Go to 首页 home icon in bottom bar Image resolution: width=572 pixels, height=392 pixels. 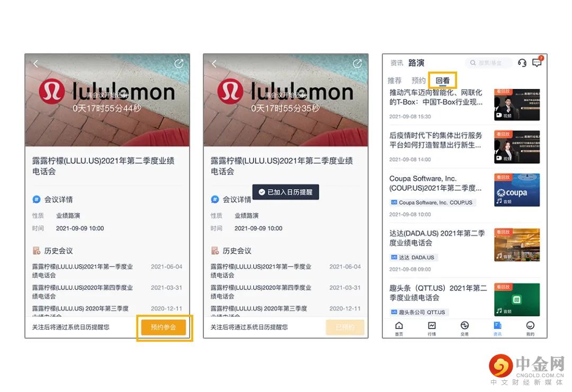click(x=399, y=328)
